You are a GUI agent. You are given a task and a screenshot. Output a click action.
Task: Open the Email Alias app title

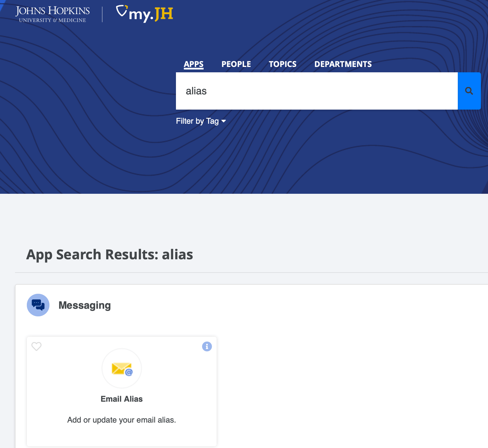[x=122, y=399]
